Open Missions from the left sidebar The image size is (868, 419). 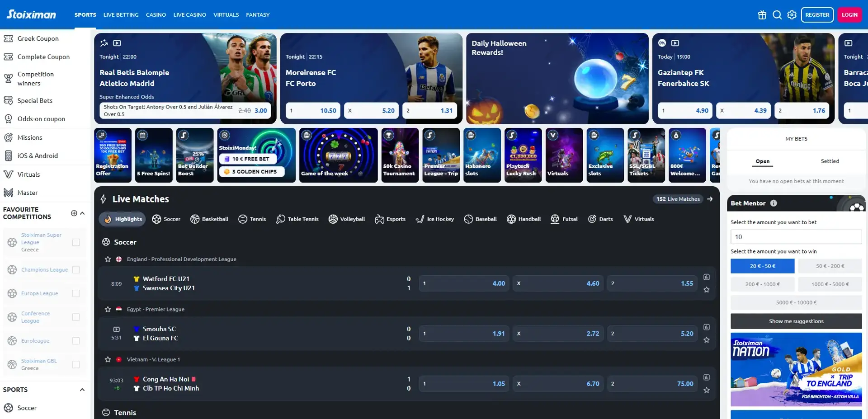29,137
